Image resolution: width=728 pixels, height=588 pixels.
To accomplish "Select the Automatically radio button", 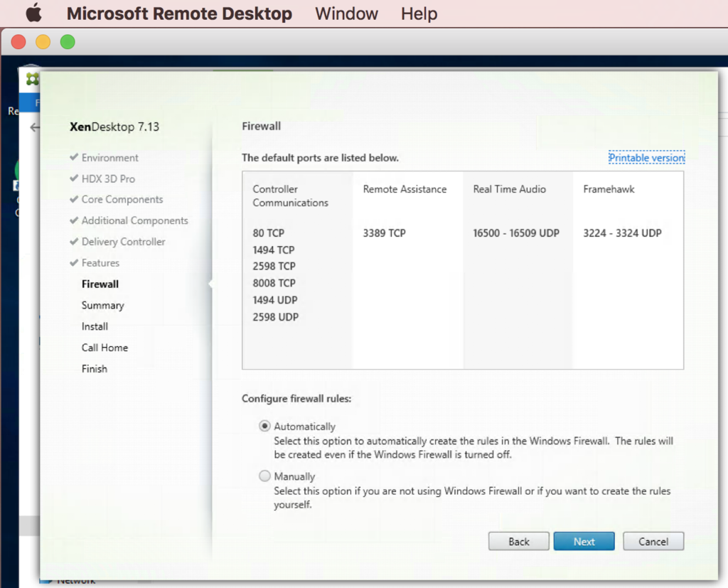I will tap(264, 426).
